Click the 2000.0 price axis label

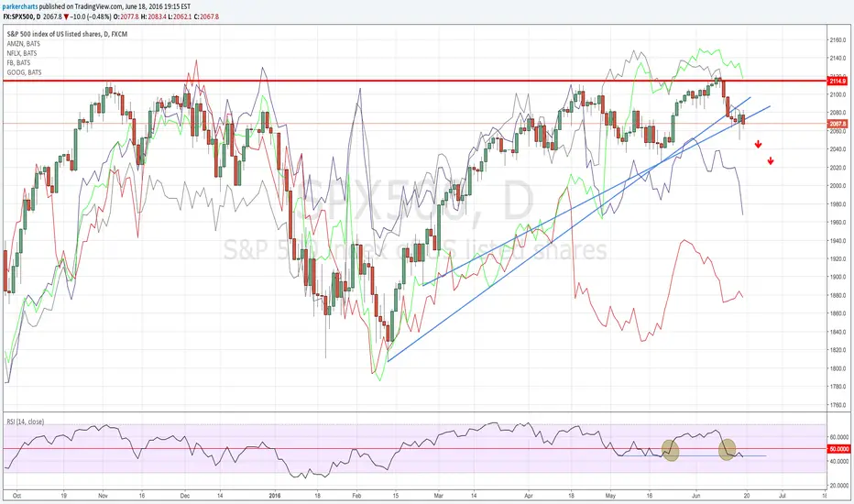pyautogui.click(x=838, y=186)
